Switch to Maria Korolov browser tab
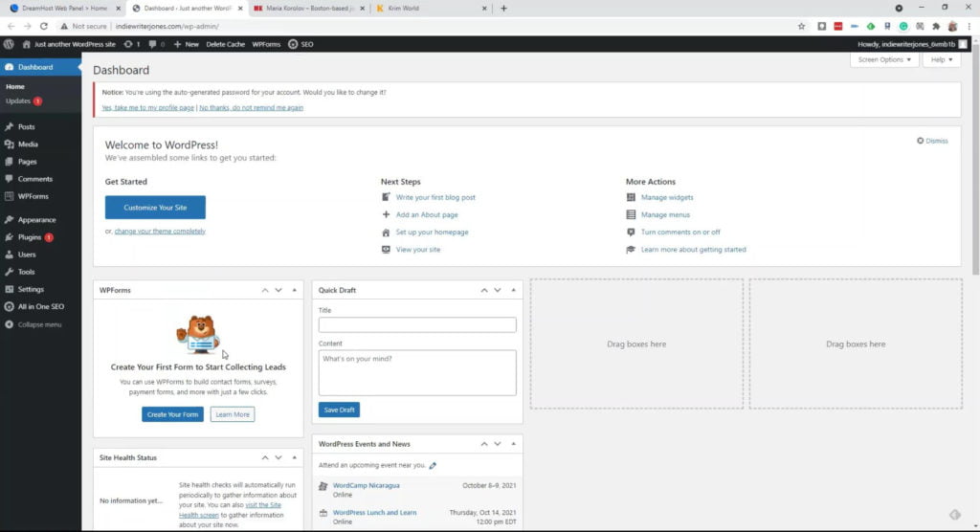 pos(309,8)
